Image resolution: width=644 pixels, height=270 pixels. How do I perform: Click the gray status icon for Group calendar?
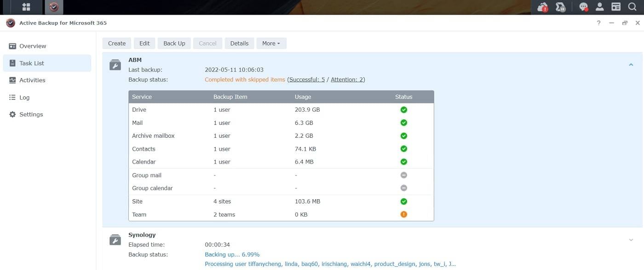[403, 188]
